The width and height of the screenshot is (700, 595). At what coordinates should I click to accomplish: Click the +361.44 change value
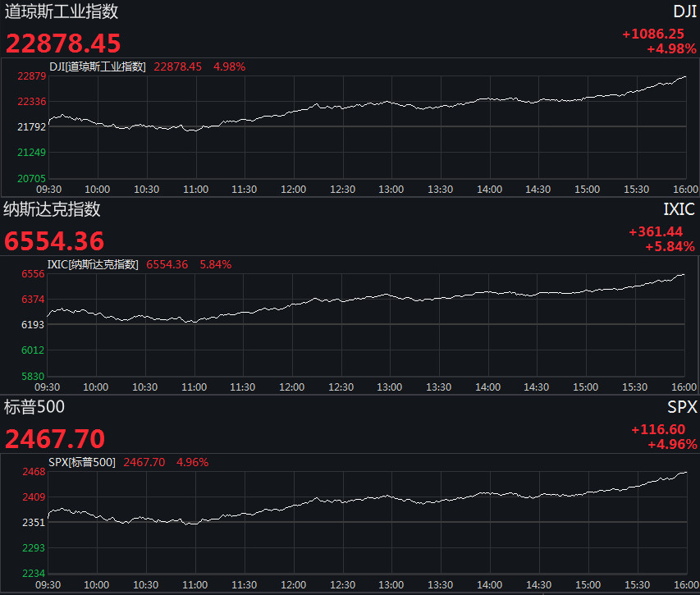pyautogui.click(x=656, y=231)
